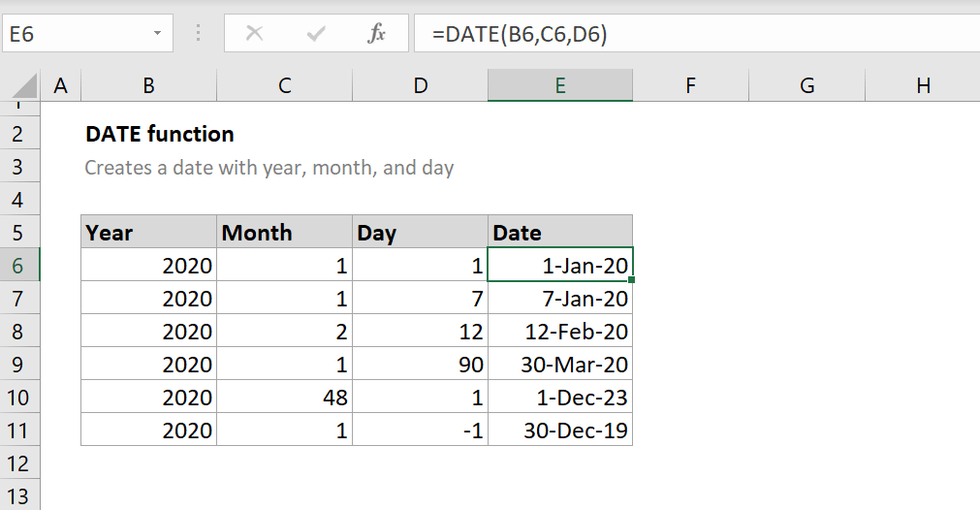Select column B header
The image size is (980, 510).
click(148, 85)
